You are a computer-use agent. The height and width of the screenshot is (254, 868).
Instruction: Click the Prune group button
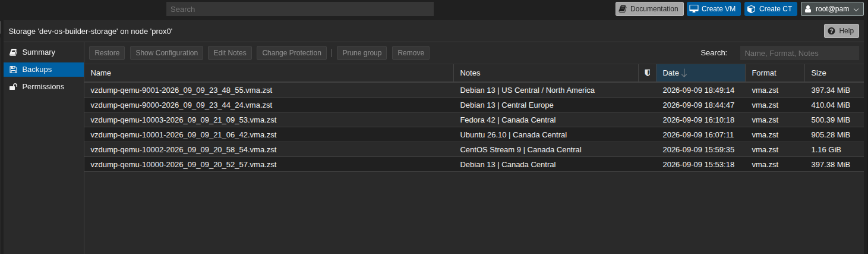click(362, 53)
